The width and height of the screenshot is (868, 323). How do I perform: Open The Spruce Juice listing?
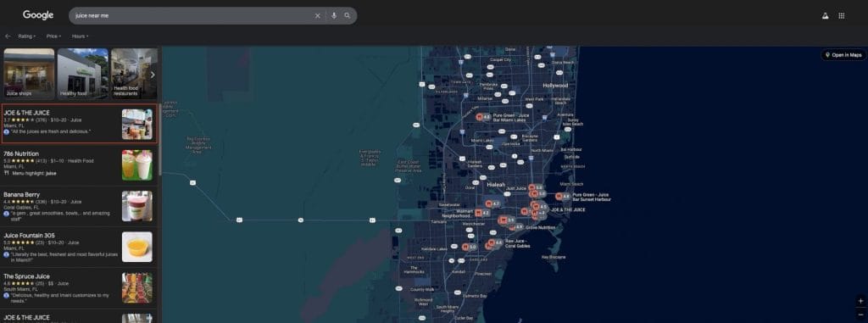coord(79,287)
